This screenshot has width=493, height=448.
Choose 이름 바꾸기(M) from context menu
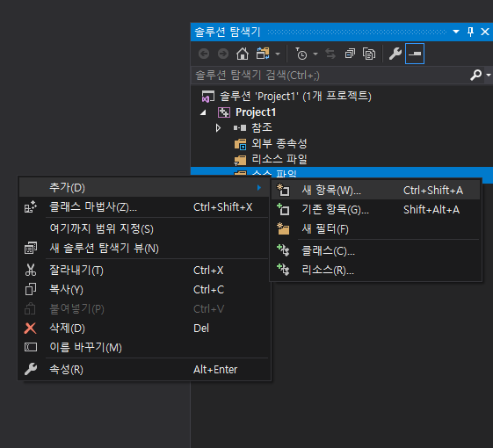pyautogui.click(x=144, y=347)
